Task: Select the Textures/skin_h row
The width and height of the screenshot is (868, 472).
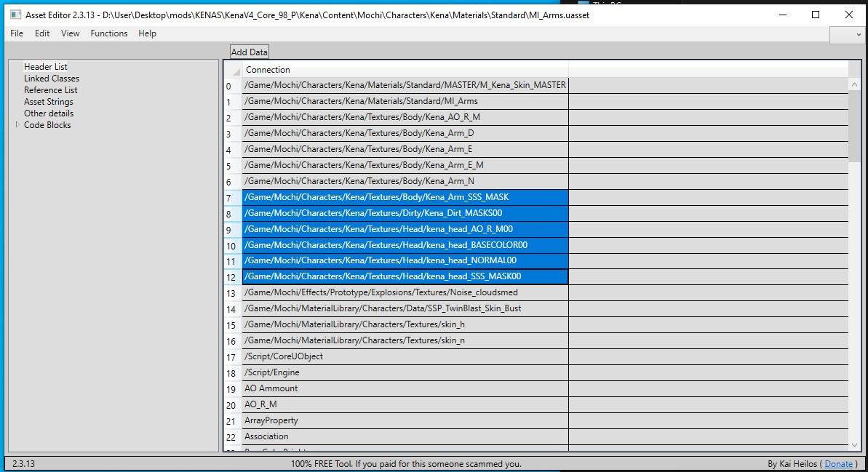Action: pyautogui.click(x=405, y=325)
